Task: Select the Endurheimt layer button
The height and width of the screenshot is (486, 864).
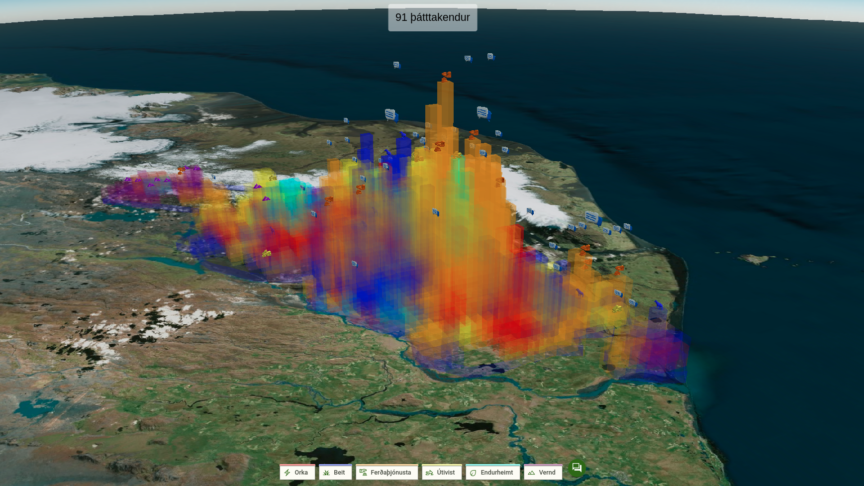Action: click(x=492, y=472)
